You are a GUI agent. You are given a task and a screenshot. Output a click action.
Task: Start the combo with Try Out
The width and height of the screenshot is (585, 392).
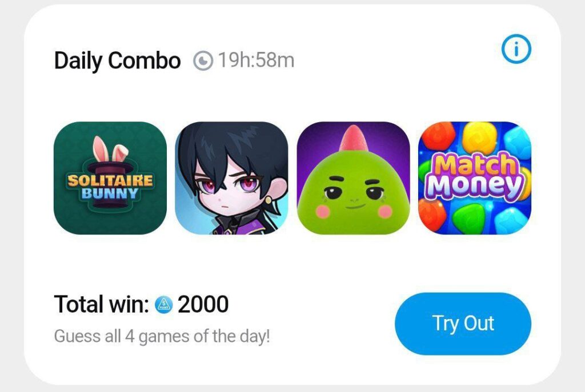click(463, 324)
